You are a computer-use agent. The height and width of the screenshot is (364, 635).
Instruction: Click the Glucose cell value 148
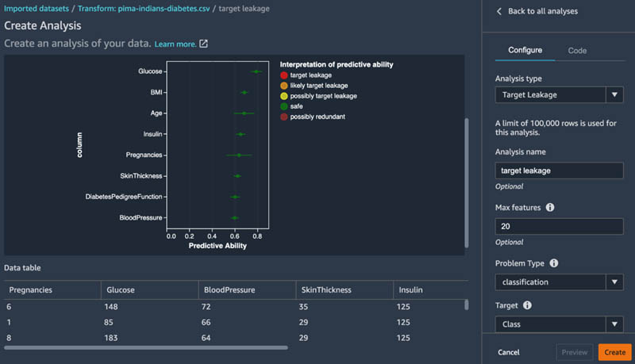pos(111,307)
